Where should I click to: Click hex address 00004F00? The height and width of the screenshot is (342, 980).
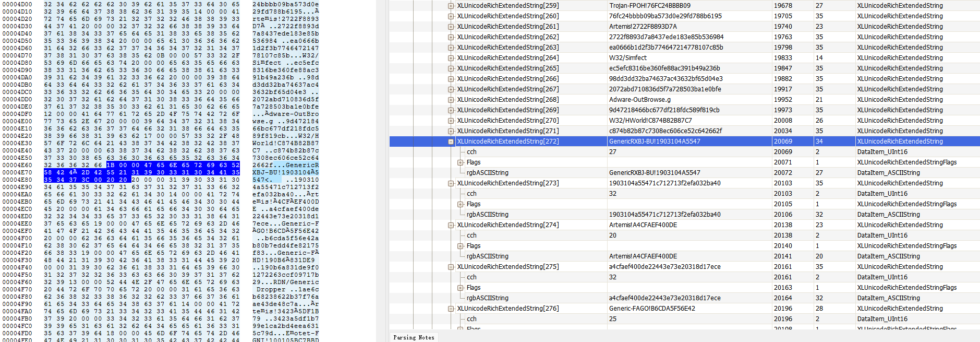[17, 238]
